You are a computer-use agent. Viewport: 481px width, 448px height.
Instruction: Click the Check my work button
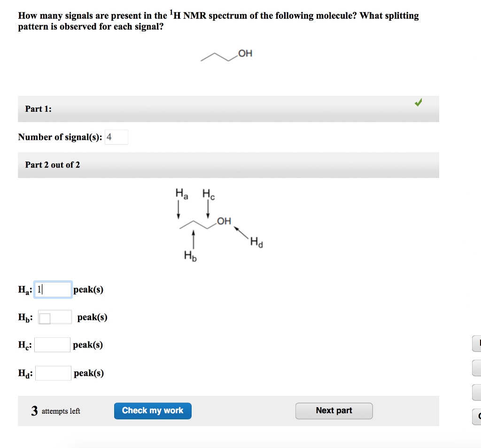(x=153, y=410)
